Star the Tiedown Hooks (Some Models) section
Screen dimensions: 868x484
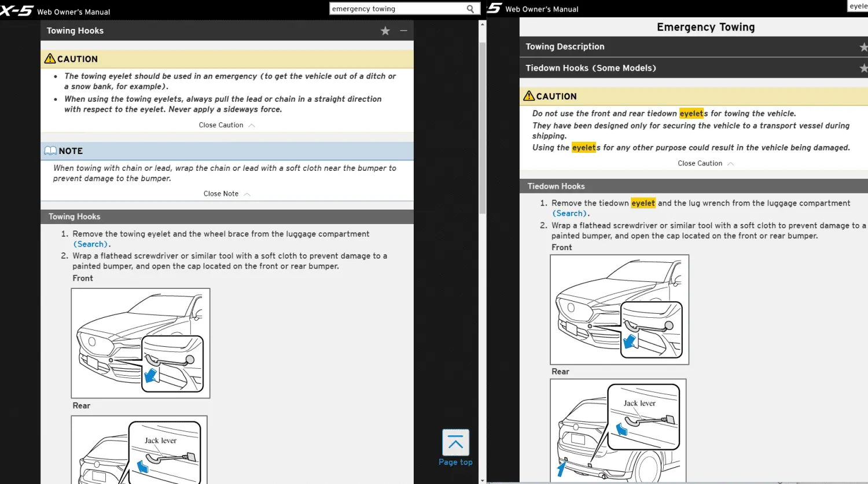tap(863, 68)
